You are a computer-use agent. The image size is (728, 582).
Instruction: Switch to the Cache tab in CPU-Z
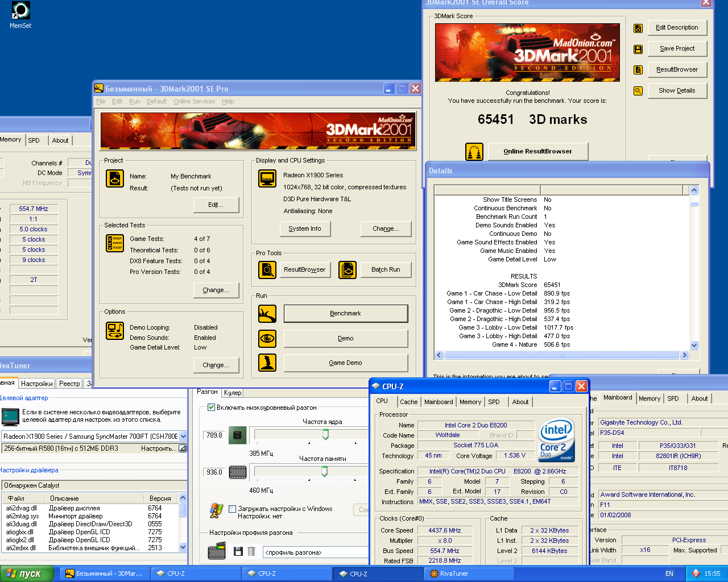[408, 402]
